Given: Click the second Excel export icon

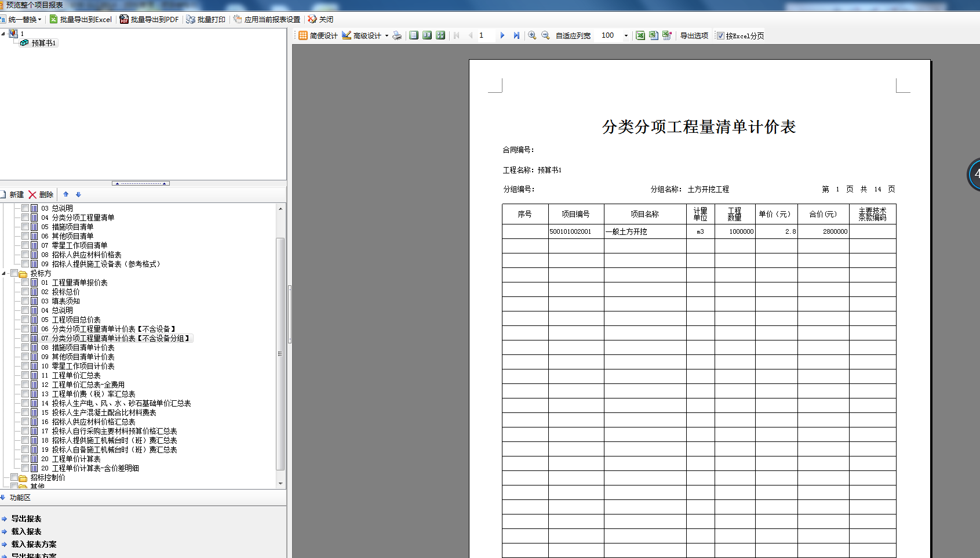Looking at the screenshot, I should [654, 35].
